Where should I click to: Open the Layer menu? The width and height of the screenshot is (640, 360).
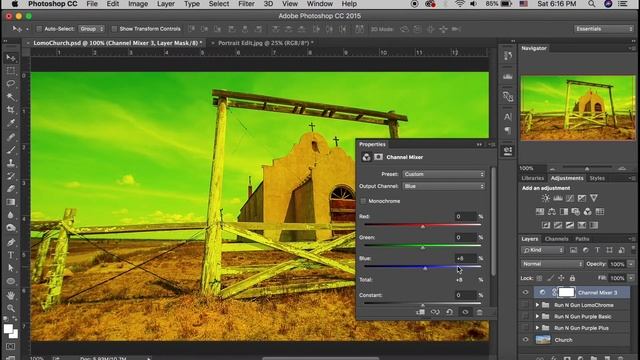coord(166,4)
